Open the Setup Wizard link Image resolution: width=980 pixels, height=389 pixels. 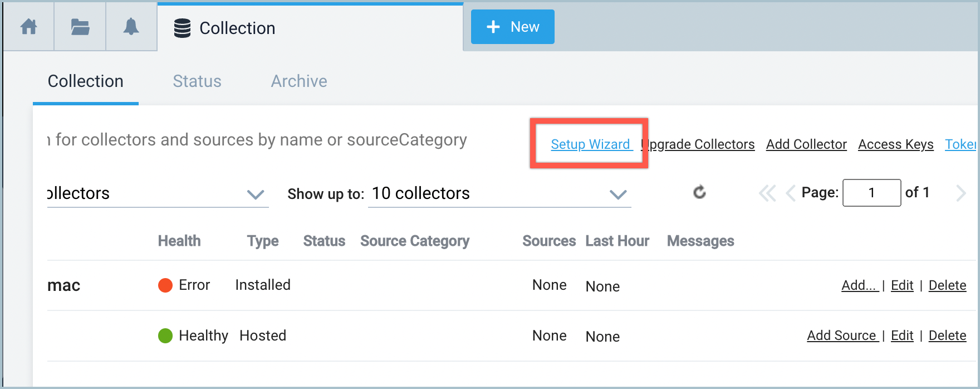pos(590,144)
